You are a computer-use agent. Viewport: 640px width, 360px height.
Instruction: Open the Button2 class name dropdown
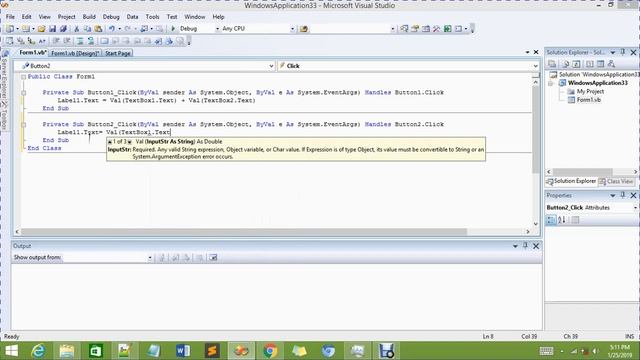click(271, 66)
